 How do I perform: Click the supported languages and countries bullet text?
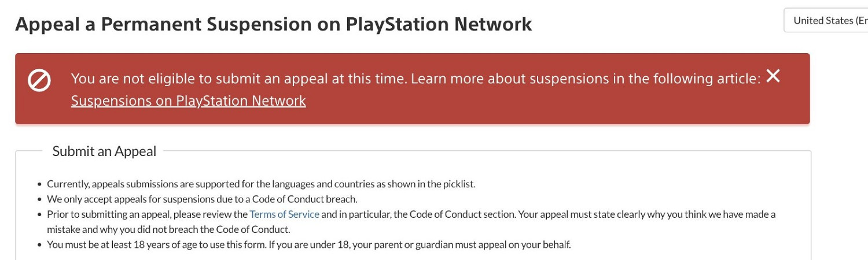pyautogui.click(x=260, y=184)
